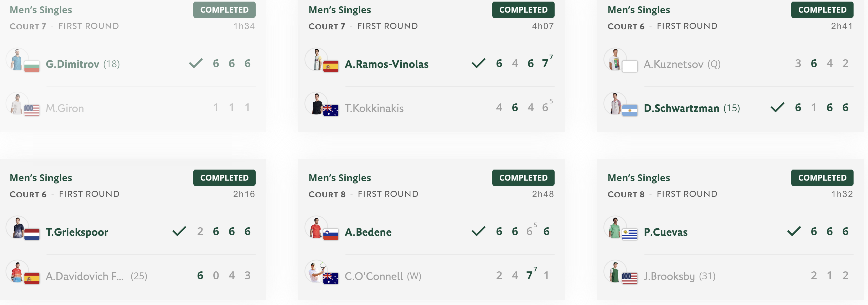Image resolution: width=868 pixels, height=305 pixels.
Task: Click M.Giron's USA flag icon
Action: [x=32, y=110]
